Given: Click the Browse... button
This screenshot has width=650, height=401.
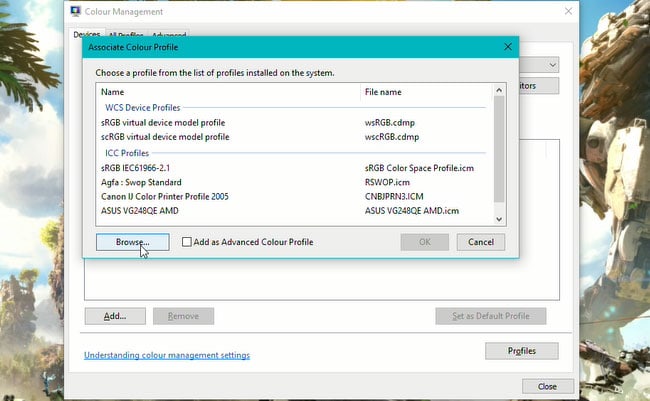Looking at the screenshot, I should point(133,242).
